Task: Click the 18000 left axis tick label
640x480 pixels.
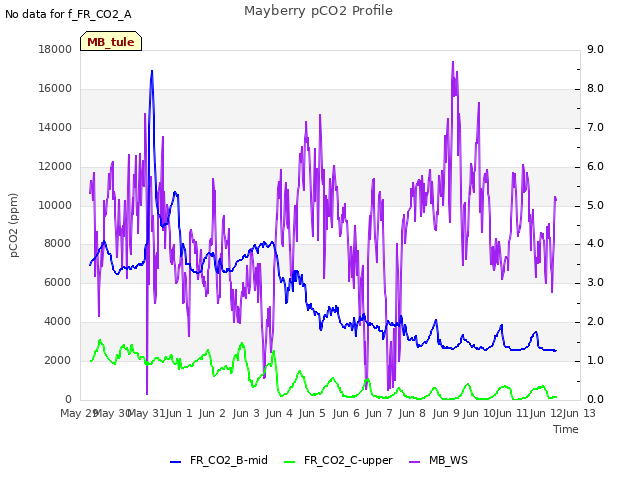Action: click(55, 49)
